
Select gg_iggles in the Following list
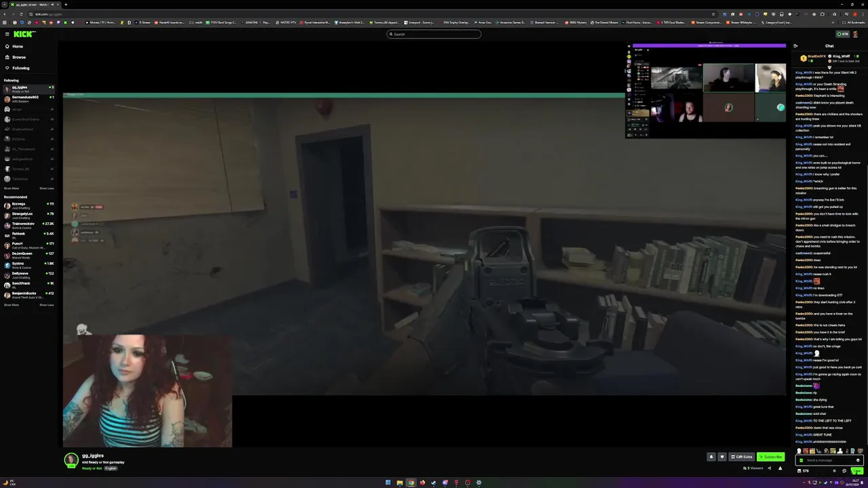(28, 88)
